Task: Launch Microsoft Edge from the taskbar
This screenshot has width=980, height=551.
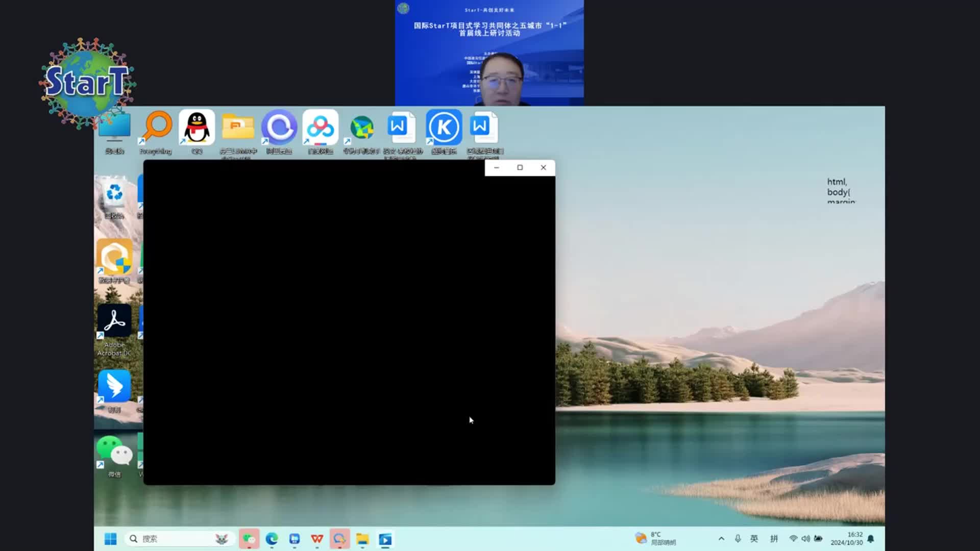Action: pyautogui.click(x=272, y=539)
